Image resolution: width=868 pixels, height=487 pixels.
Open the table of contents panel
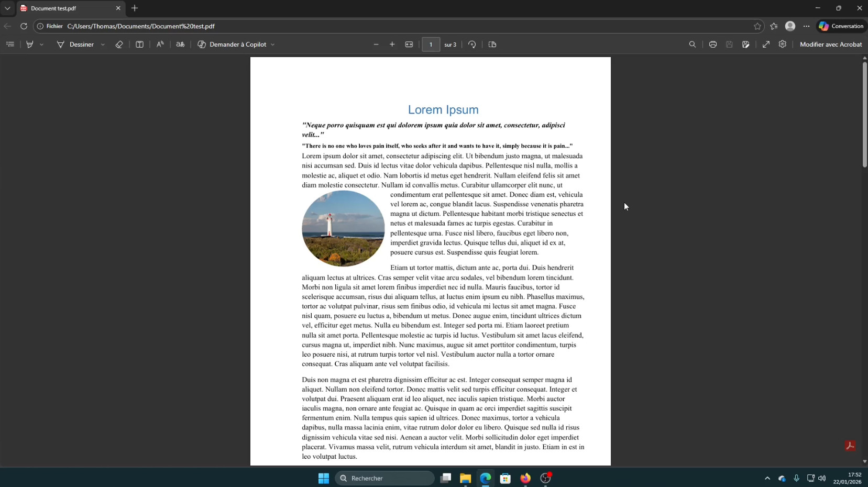point(10,45)
